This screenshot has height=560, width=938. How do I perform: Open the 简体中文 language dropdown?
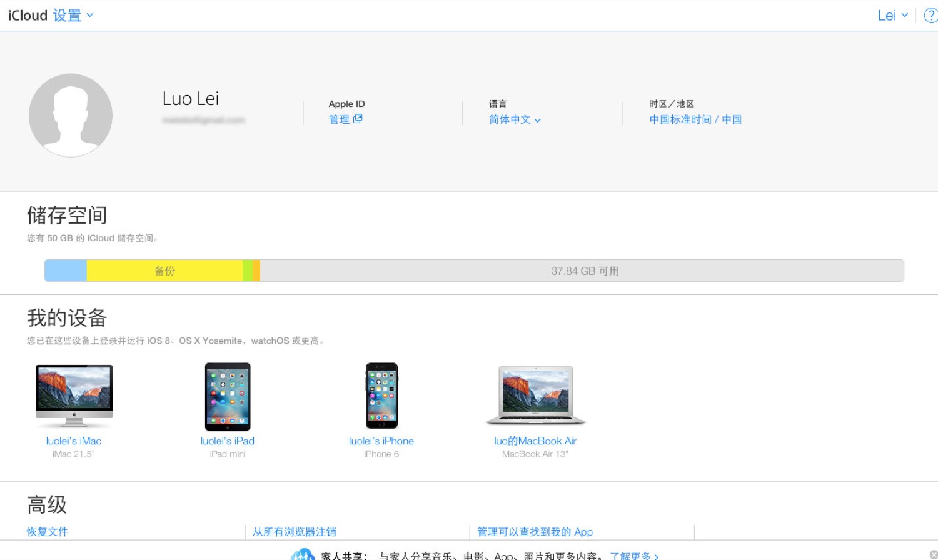click(x=515, y=119)
